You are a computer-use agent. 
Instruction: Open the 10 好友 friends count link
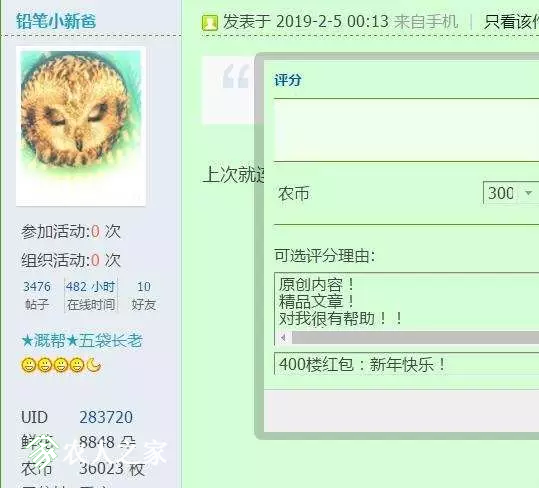tap(144, 295)
